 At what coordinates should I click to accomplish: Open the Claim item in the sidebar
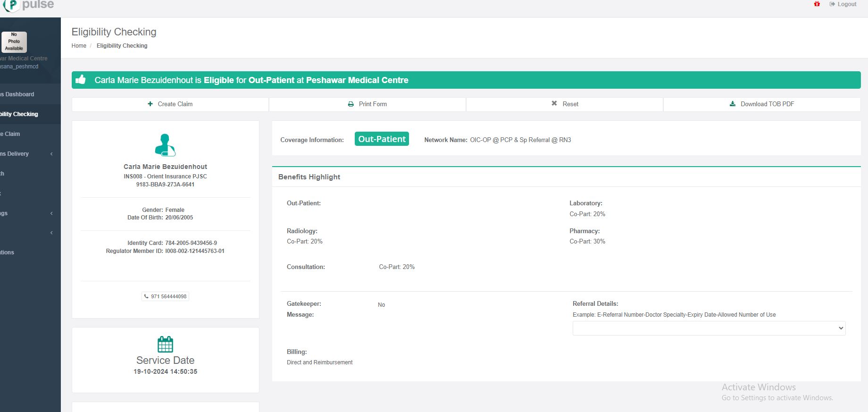pyautogui.click(x=12, y=134)
